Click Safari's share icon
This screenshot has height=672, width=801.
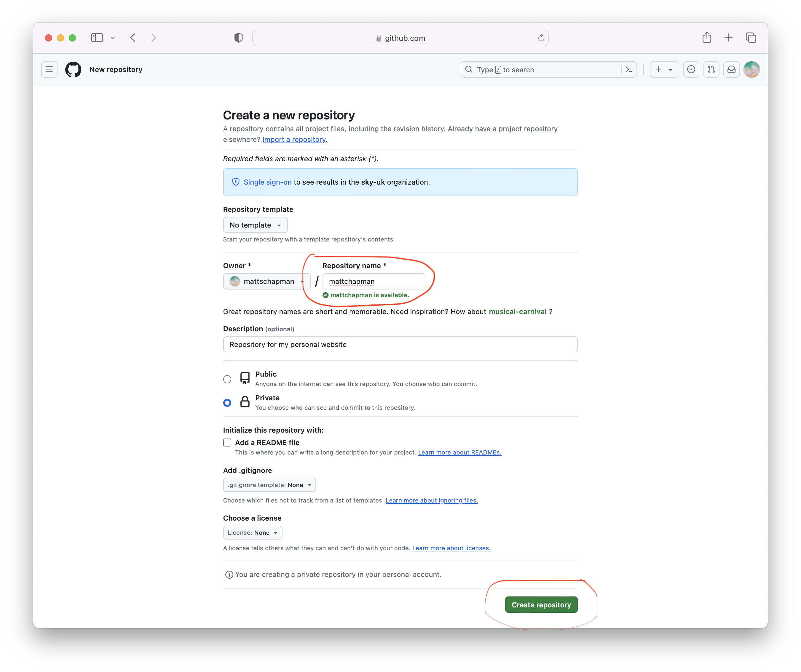pyautogui.click(x=707, y=38)
